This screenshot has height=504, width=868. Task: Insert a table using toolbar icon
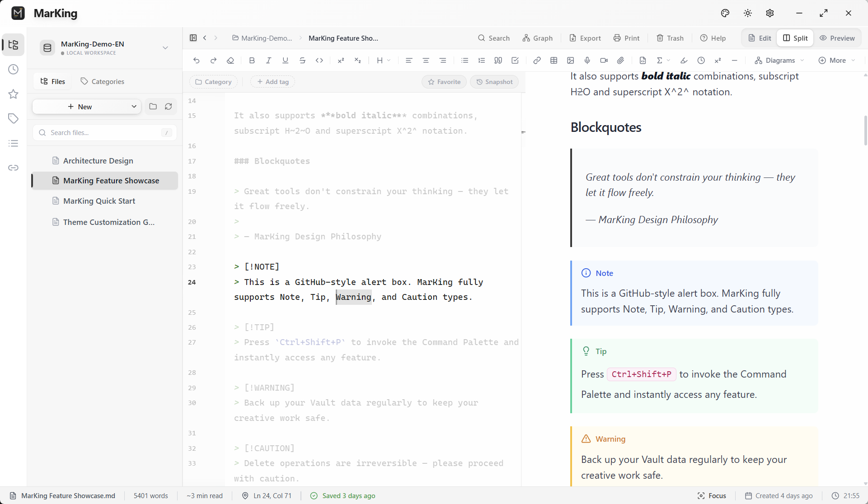554,61
